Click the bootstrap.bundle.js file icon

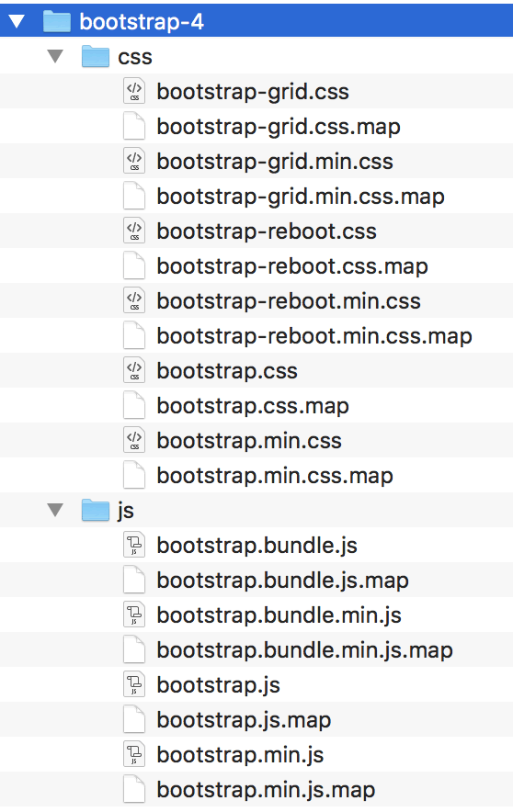click(134, 546)
